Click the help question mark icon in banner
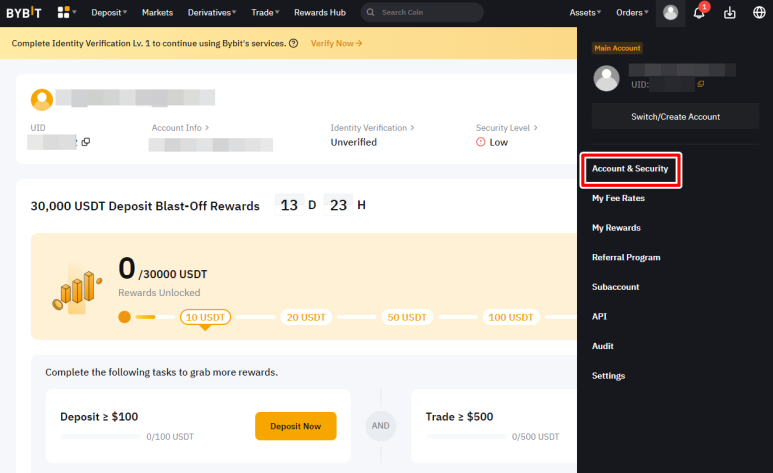The image size is (773, 473). tap(293, 43)
